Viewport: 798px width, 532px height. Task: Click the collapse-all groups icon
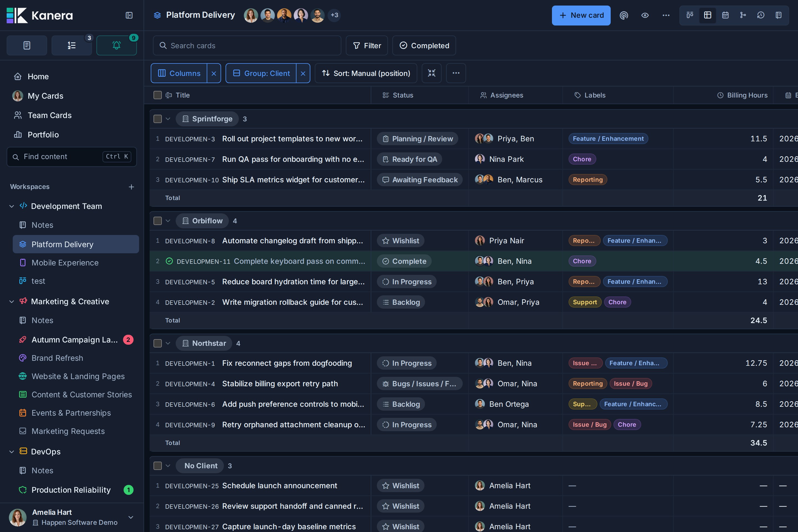(432, 73)
